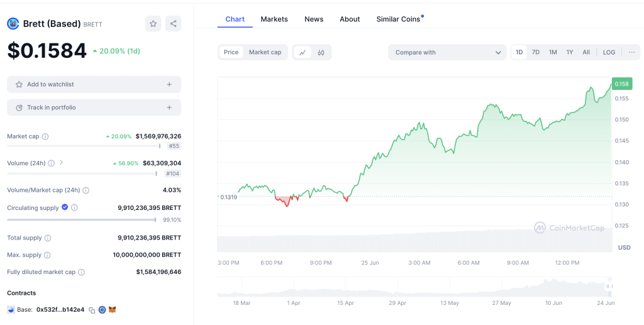This screenshot has width=644, height=325.
Task: Click the Fully diluted market cap info icon
Action: click(x=81, y=272)
